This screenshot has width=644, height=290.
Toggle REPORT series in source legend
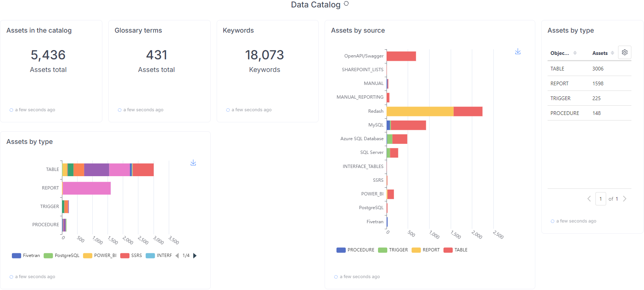pos(426,250)
